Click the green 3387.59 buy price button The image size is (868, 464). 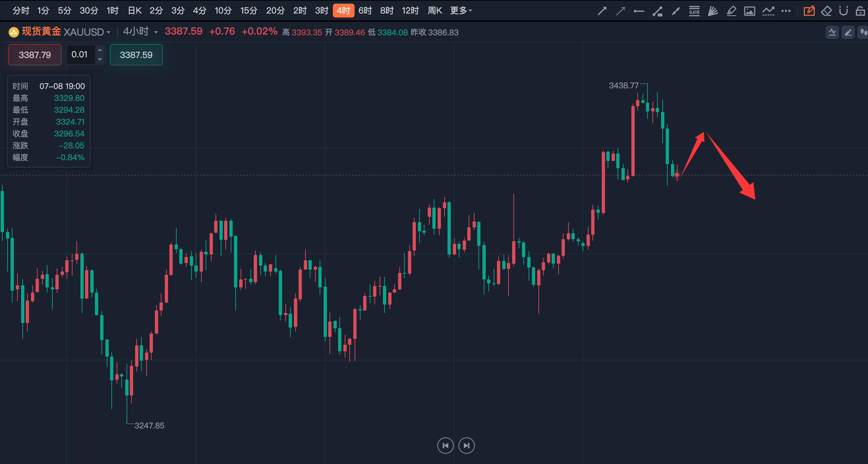[136, 55]
